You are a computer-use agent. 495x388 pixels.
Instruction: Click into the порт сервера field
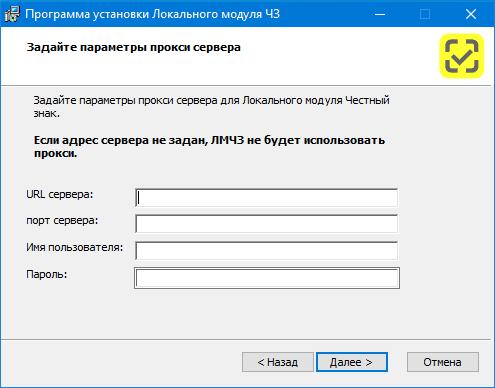point(267,224)
